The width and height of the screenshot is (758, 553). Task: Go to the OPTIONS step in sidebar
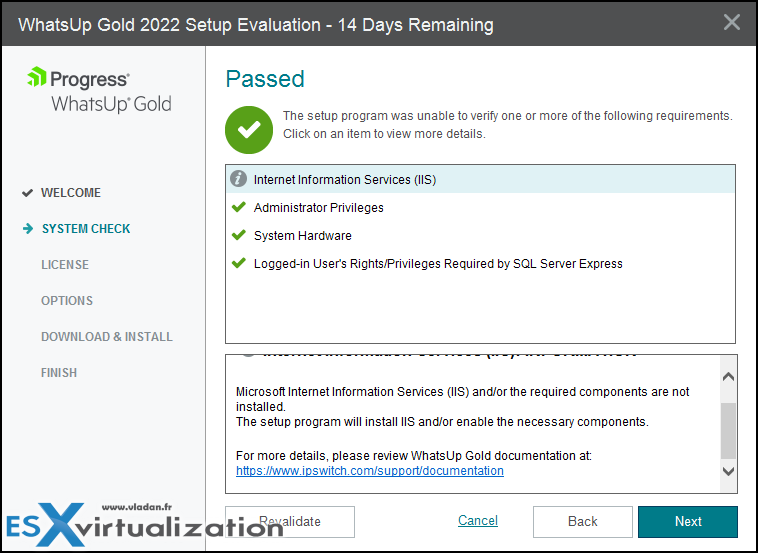point(67,301)
